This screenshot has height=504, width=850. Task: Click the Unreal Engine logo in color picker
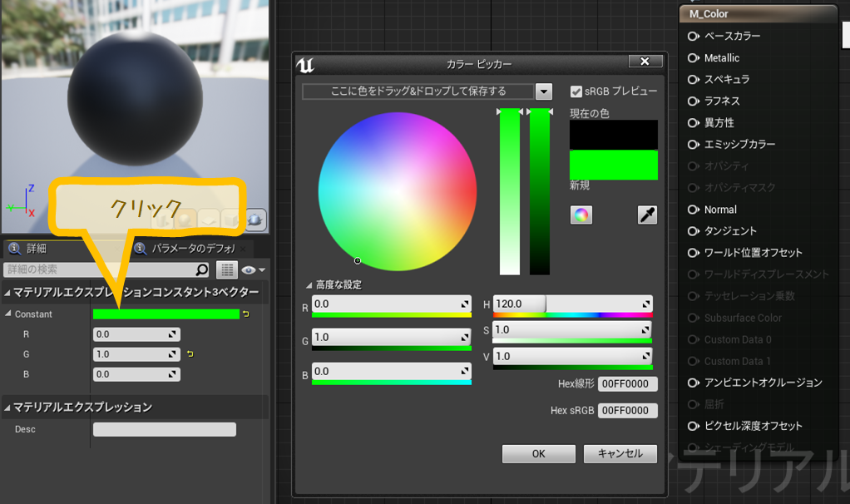click(x=305, y=65)
